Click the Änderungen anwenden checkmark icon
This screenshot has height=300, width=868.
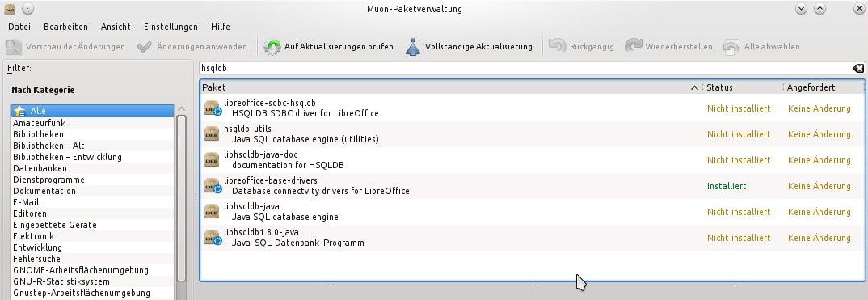tap(145, 46)
